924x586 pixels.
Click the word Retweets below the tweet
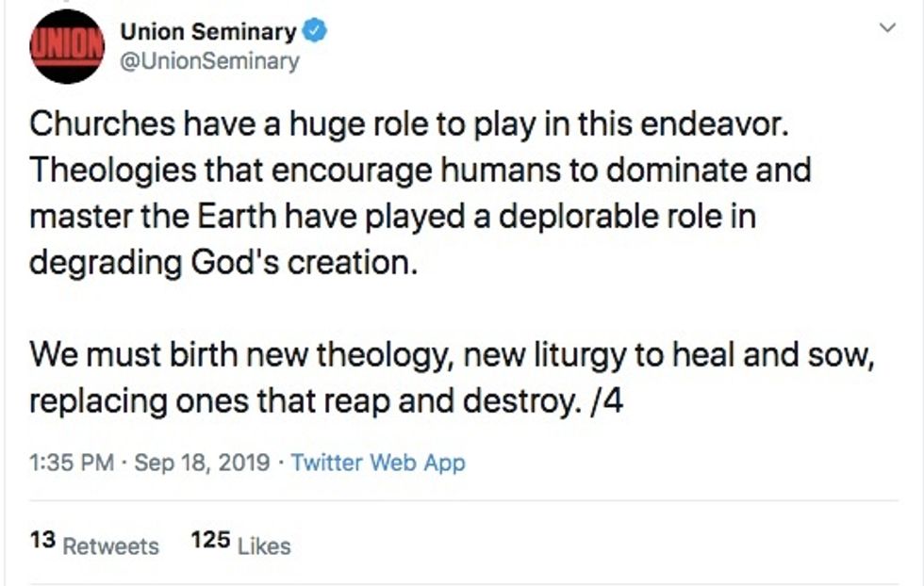pos(110,545)
